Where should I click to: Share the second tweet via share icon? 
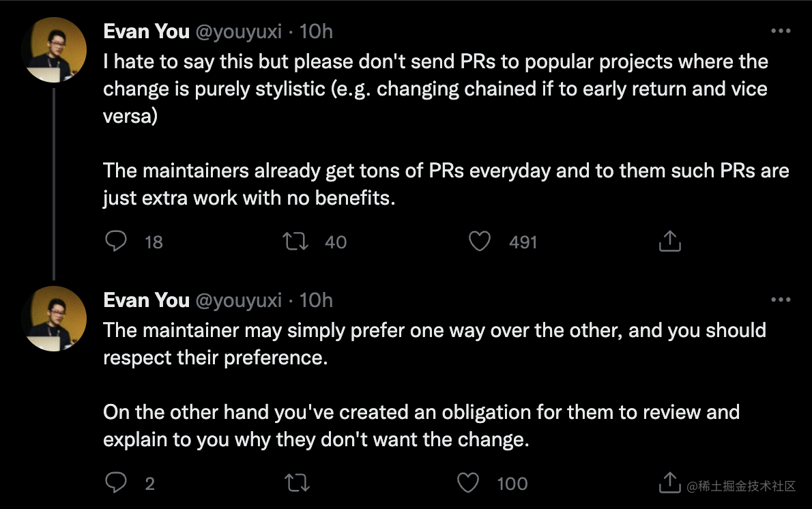[669, 482]
